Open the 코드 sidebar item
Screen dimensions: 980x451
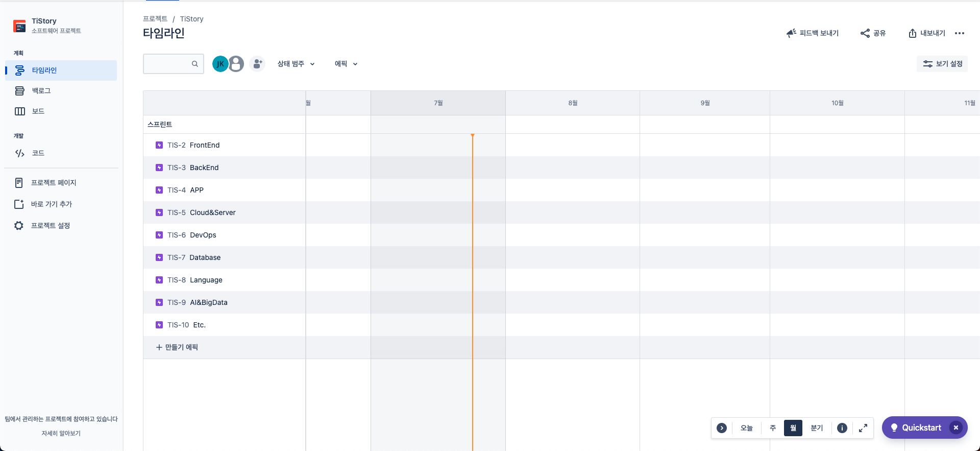click(x=61, y=153)
